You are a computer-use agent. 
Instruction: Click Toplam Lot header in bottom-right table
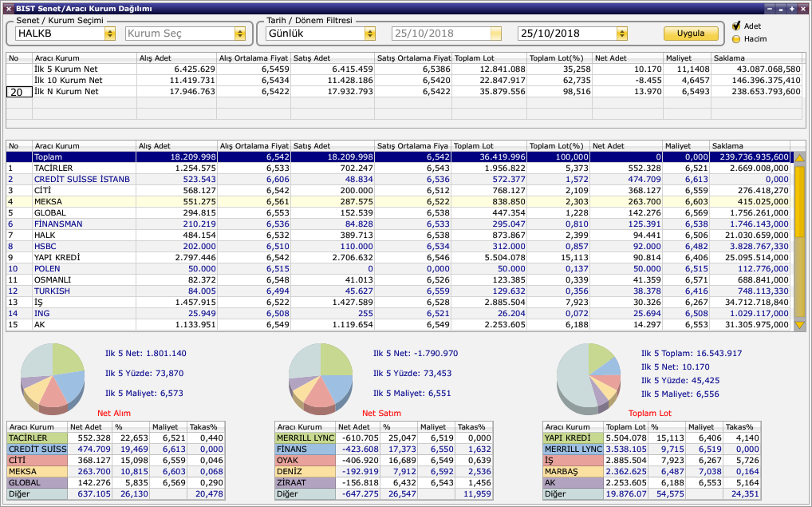coord(625,427)
